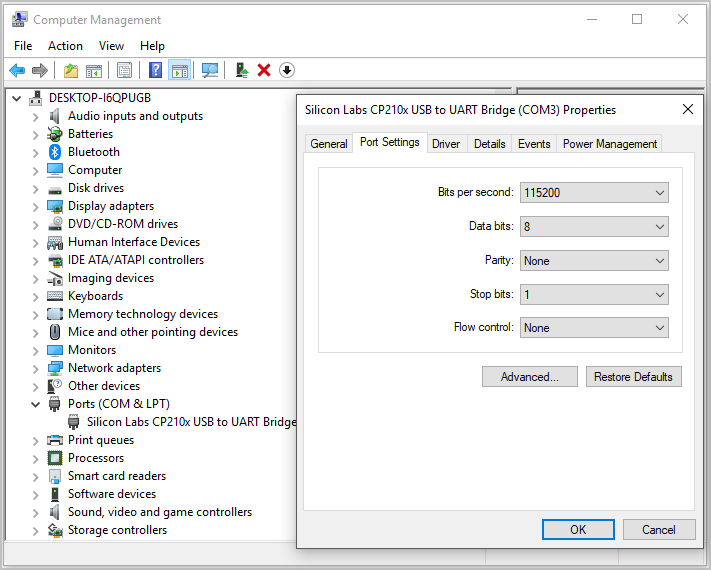Click the blue Help question mark icon
The width and height of the screenshot is (711, 570).
click(x=155, y=70)
